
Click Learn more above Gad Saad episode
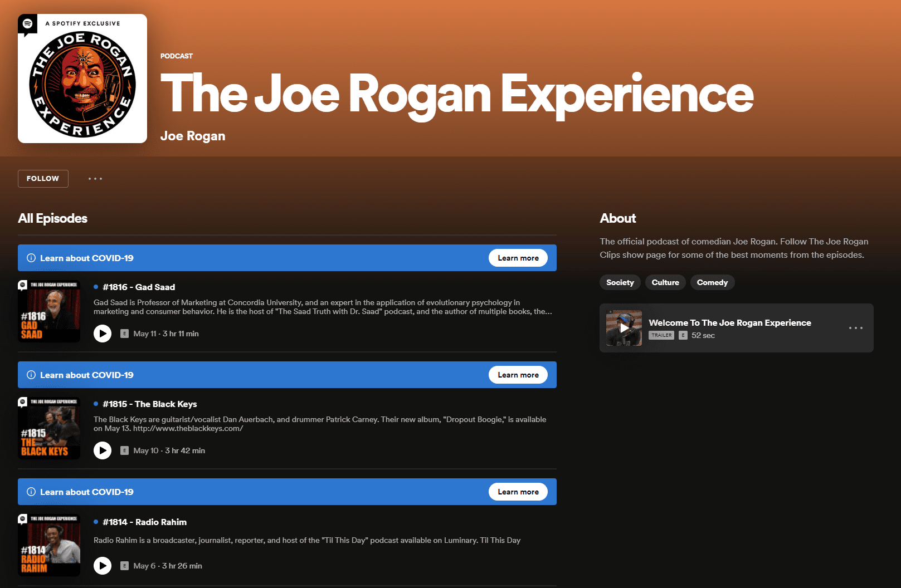518,258
